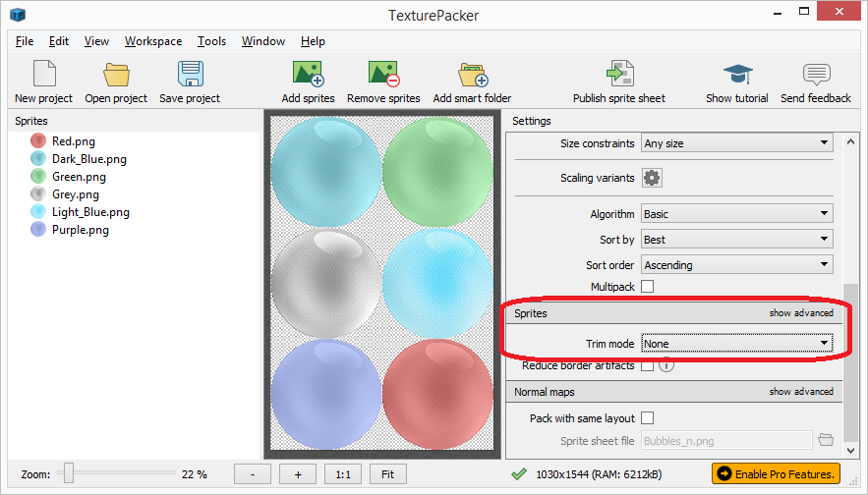Set zoom to 1:1

point(343,474)
